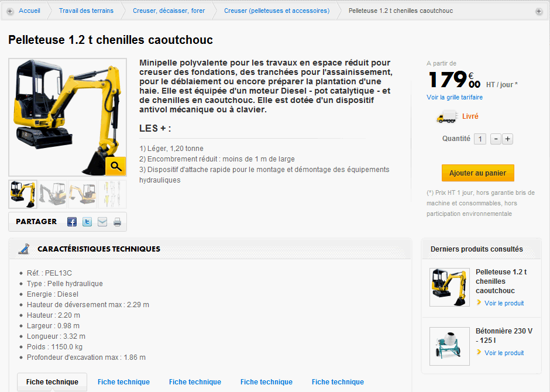Print the page with printer icon
The height and width of the screenshot is (392, 550).
point(117,222)
